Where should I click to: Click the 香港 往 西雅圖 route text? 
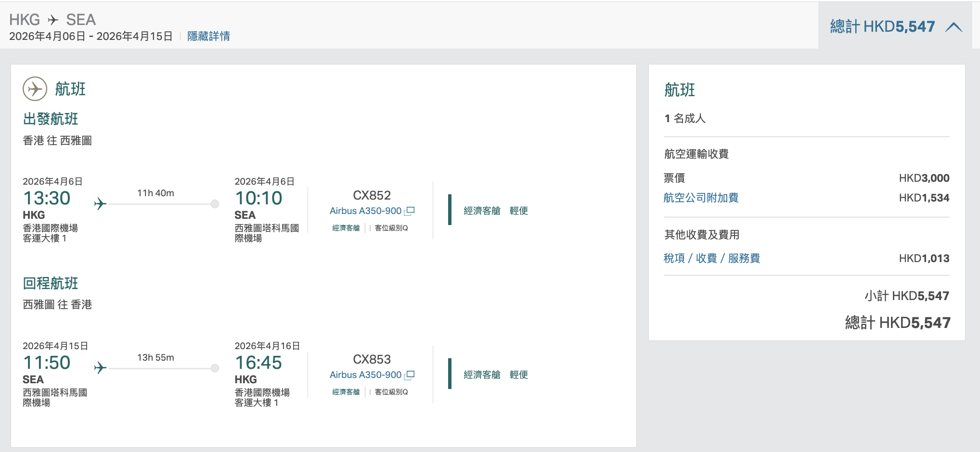coord(57,140)
